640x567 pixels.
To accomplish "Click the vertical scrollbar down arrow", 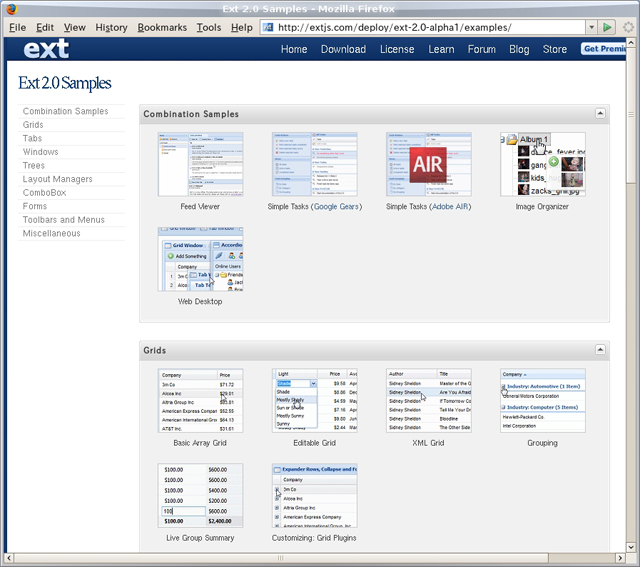I will tap(631, 547).
